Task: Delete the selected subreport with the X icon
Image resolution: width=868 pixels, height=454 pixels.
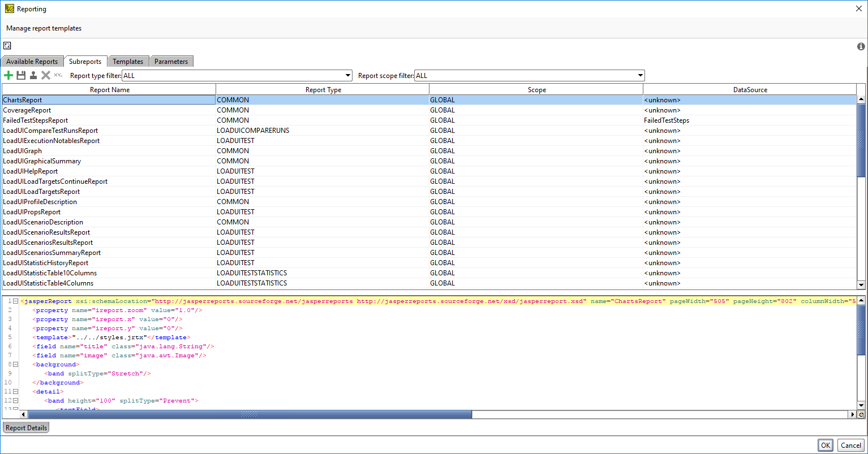Action: (x=46, y=75)
